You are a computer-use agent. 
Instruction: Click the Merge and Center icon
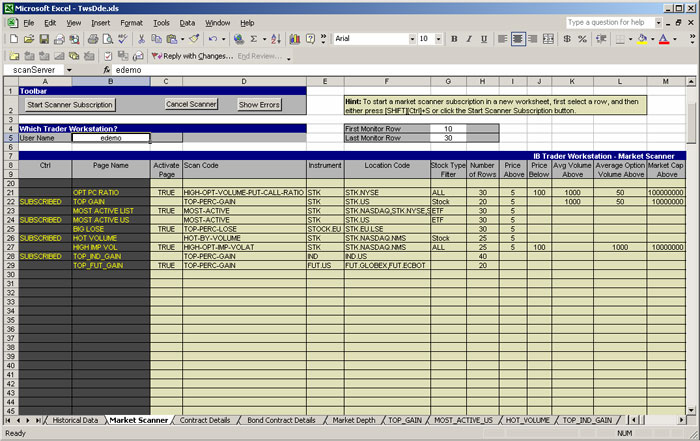(548, 39)
